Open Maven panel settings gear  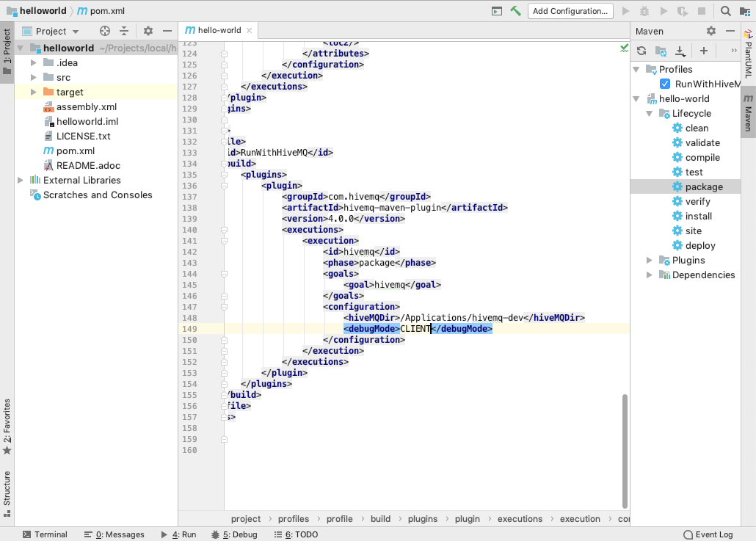point(711,32)
